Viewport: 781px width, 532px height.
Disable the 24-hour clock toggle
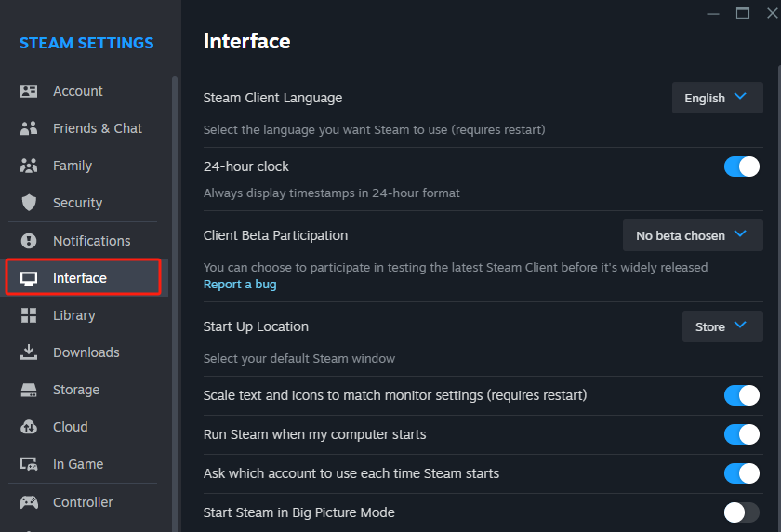coord(742,166)
